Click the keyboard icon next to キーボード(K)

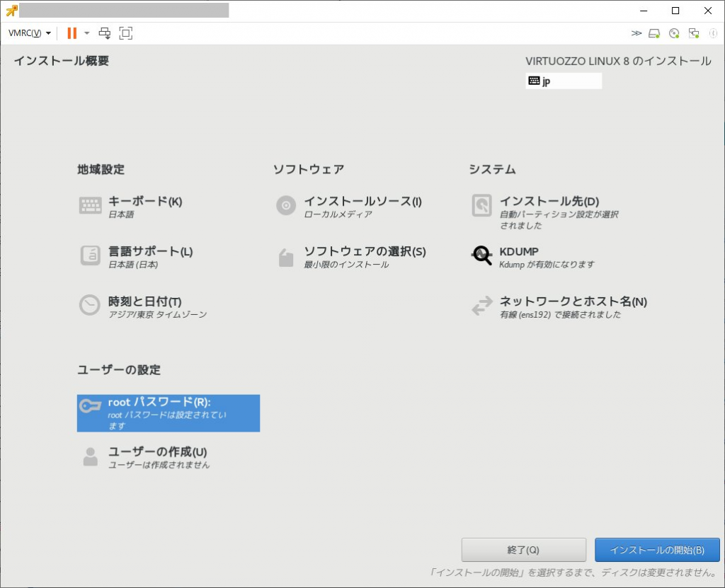coord(90,205)
